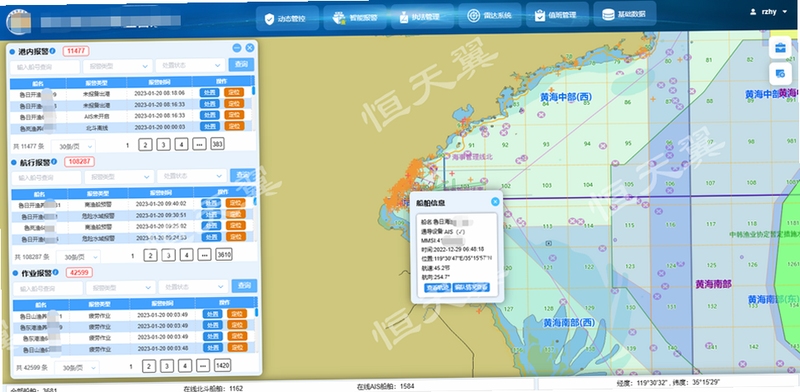Change page size dropdown beside 共 11477 条

coord(73,146)
